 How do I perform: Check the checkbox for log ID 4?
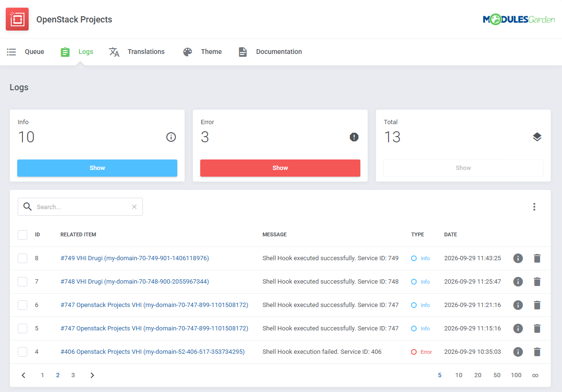click(22, 352)
